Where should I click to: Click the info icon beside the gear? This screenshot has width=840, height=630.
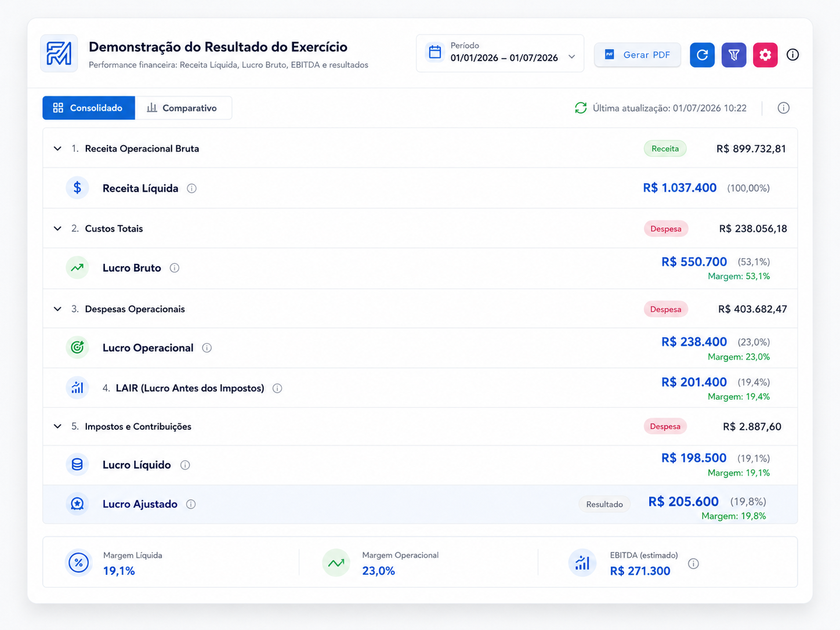tap(792, 55)
